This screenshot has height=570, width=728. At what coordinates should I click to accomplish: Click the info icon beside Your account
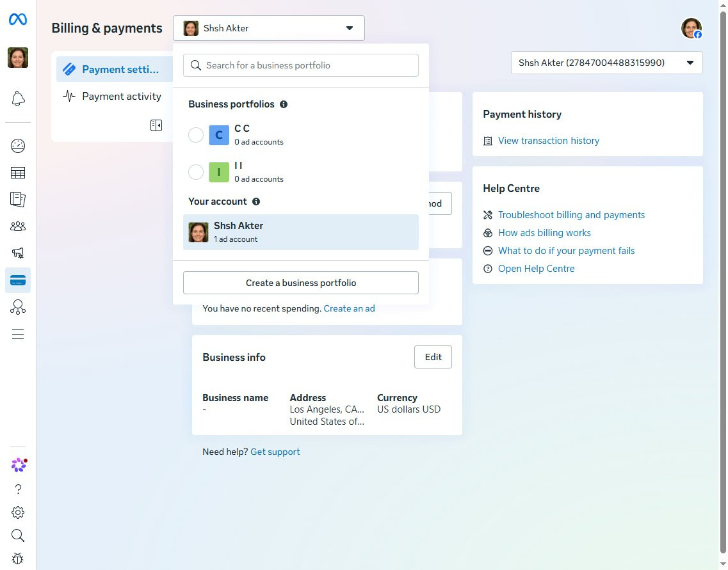(x=256, y=202)
